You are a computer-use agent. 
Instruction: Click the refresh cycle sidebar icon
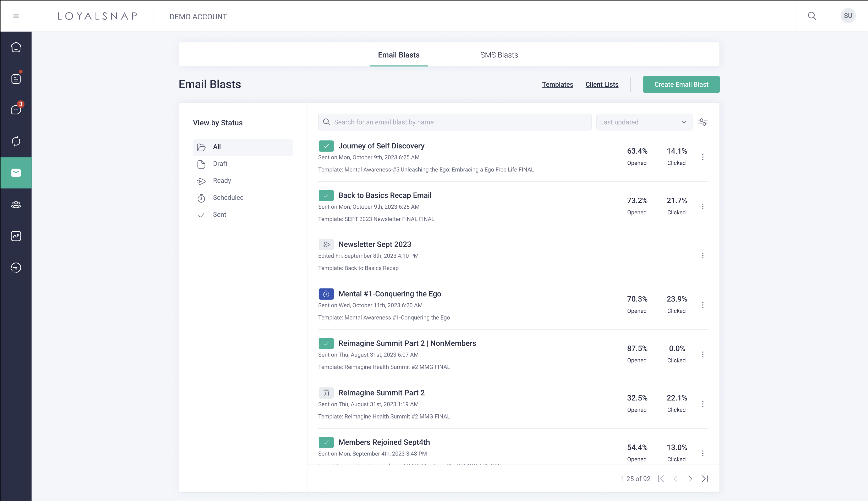point(16,141)
